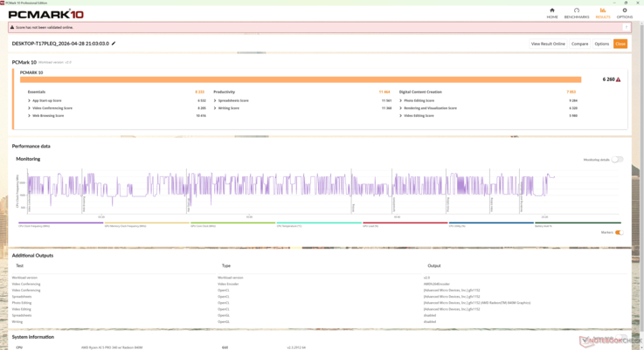
Task: Click the vertical scrollbar on the right
Action: point(641,185)
